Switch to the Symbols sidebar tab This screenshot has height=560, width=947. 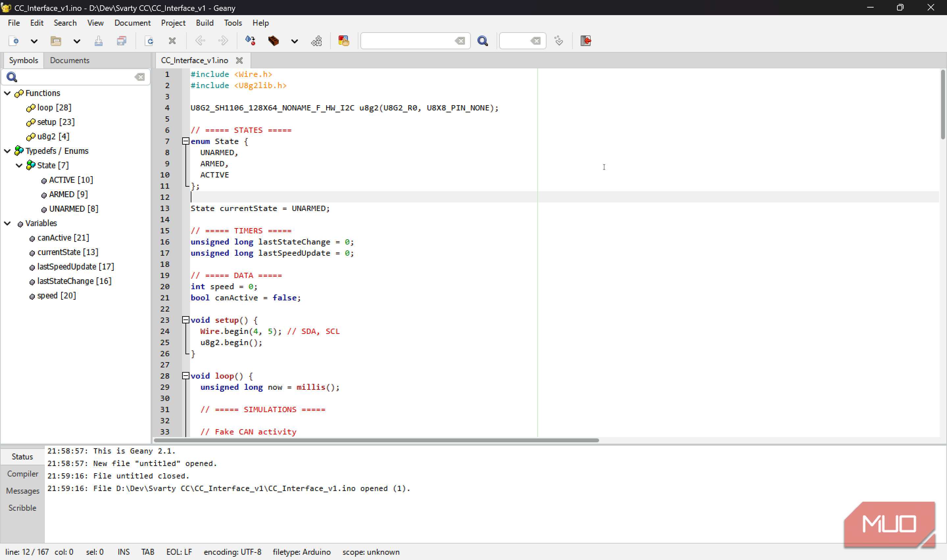coord(23,60)
